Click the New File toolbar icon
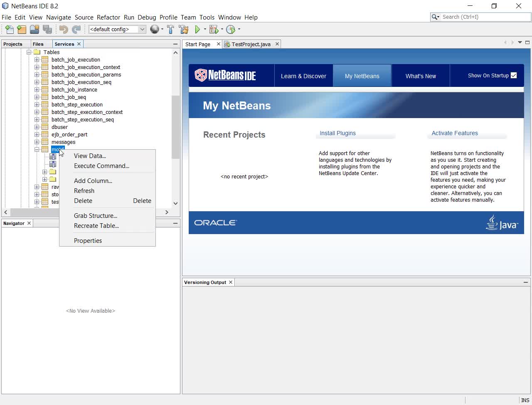 pyautogui.click(x=9, y=29)
